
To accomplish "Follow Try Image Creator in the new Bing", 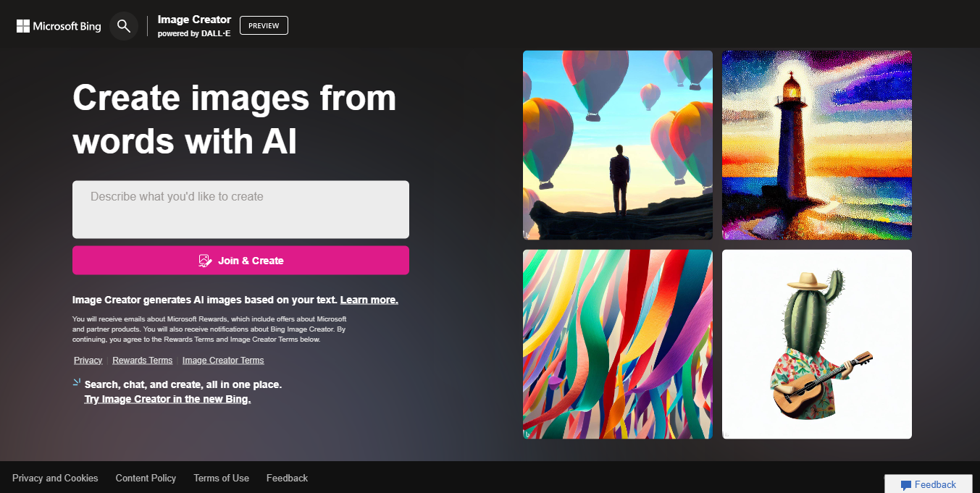I will coord(167,399).
